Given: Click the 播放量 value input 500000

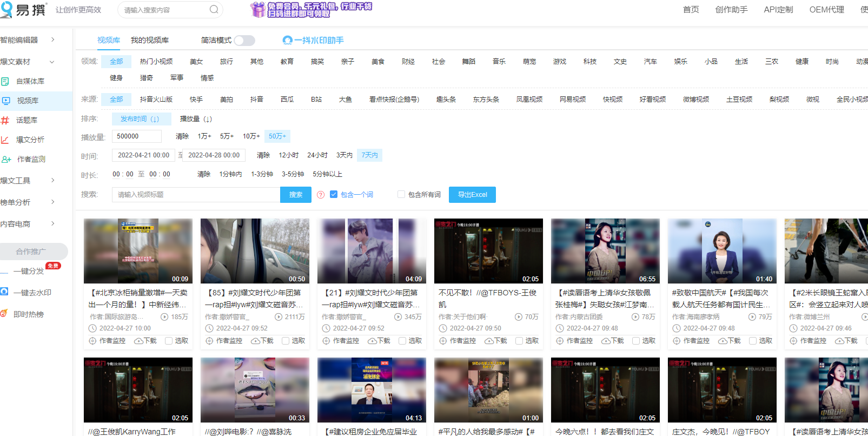Looking at the screenshot, I should [137, 136].
